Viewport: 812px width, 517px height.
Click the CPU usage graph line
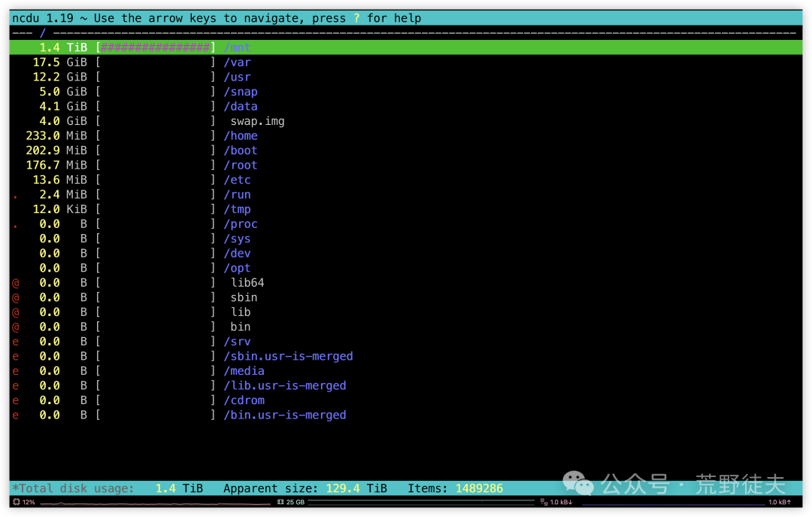[155, 503]
